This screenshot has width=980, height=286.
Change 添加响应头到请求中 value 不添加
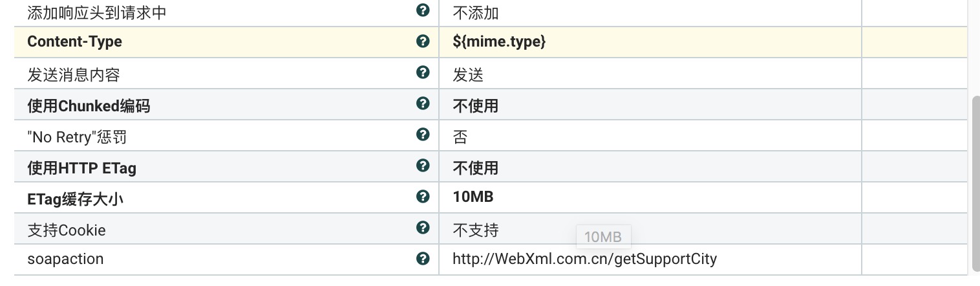(x=476, y=13)
